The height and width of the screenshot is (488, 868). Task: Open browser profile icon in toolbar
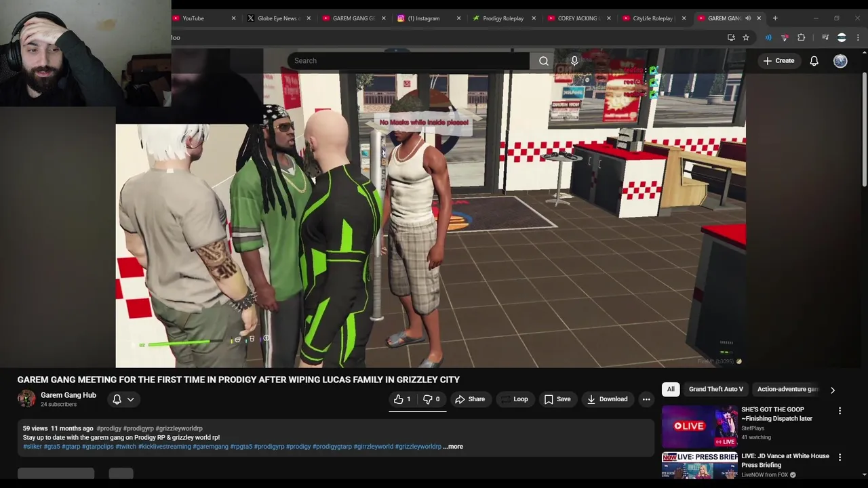click(842, 37)
